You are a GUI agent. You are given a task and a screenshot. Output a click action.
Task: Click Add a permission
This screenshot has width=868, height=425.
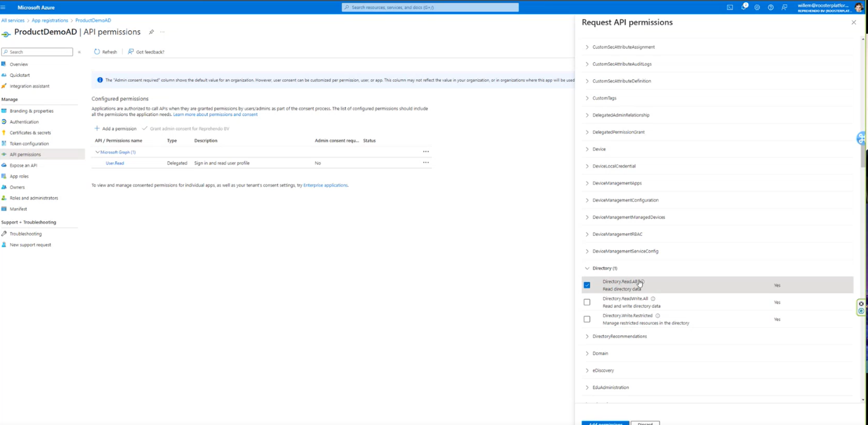click(116, 128)
